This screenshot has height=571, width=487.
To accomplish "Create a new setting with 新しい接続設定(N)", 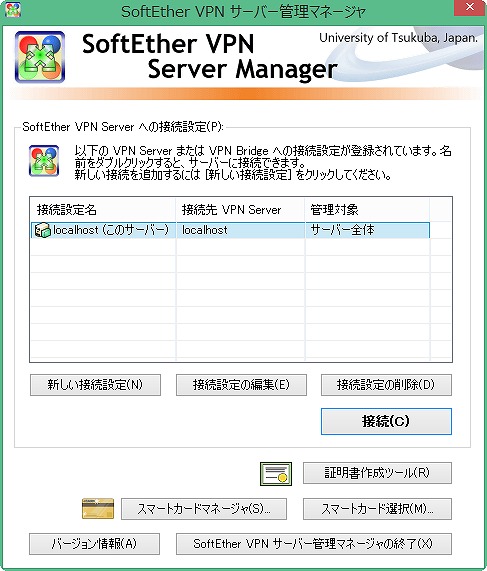I will [95, 385].
